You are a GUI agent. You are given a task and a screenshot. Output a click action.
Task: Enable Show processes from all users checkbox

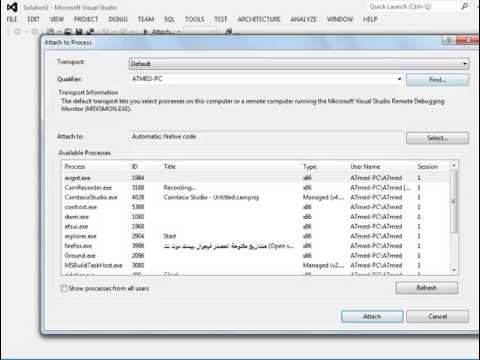coord(63,288)
